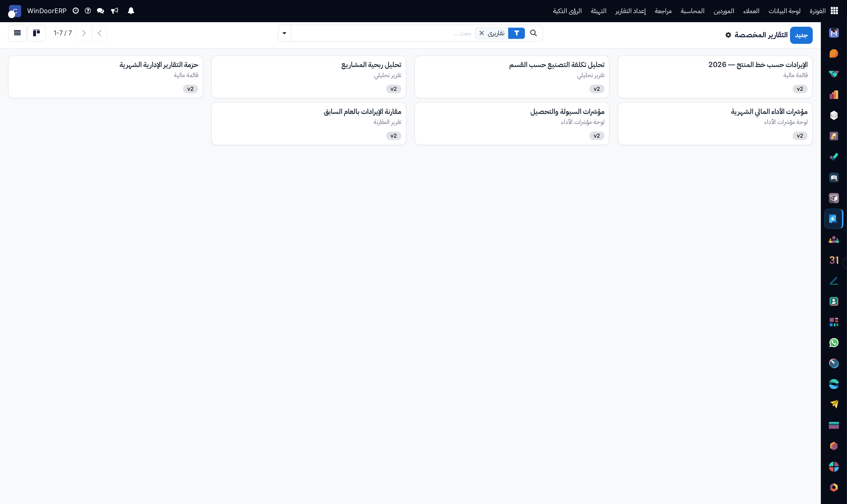Open the teal-purple card app icon

coord(834,425)
